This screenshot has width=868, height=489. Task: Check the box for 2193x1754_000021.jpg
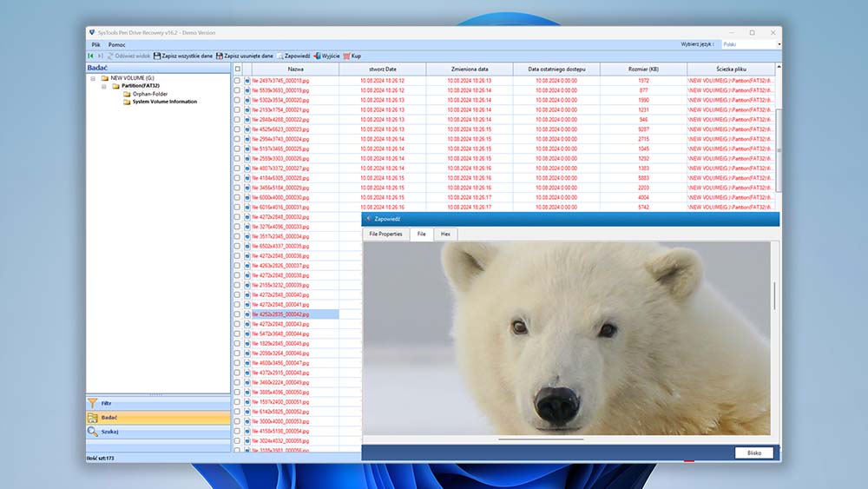coord(238,109)
